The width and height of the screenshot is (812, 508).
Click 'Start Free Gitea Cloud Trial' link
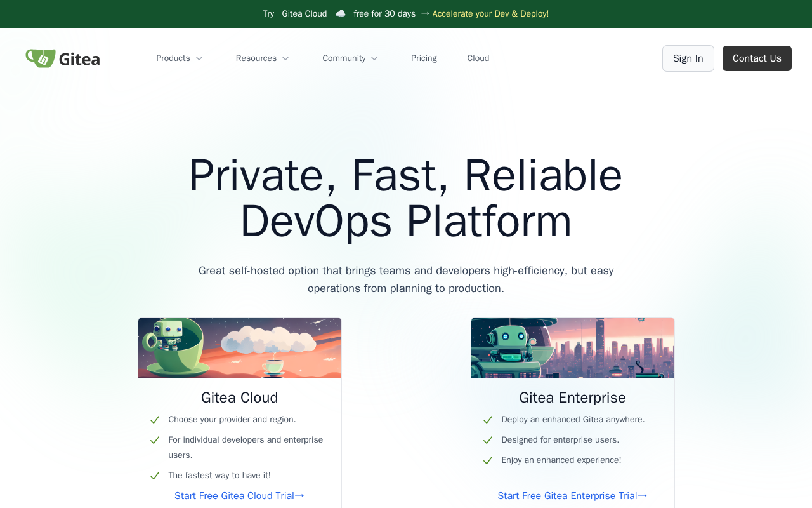pos(240,496)
